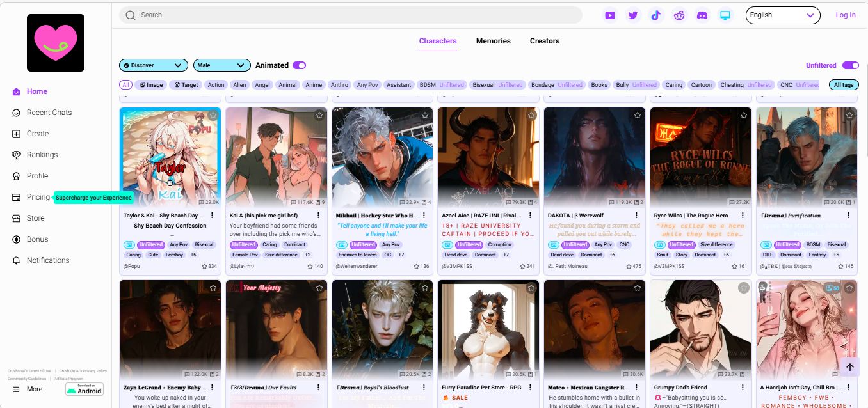The image size is (868, 408).
Task: Toggle the Animated switch
Action: click(x=299, y=65)
